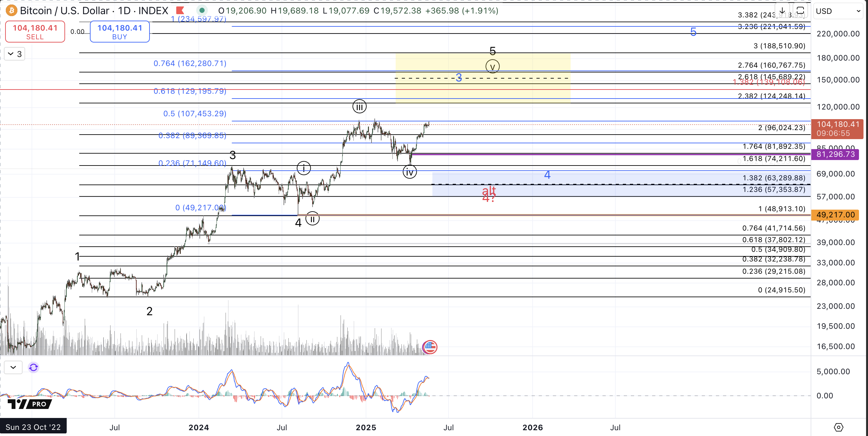Collapse the lower indicator pane chevron
Screen dimensions: 868x436
tap(13, 367)
